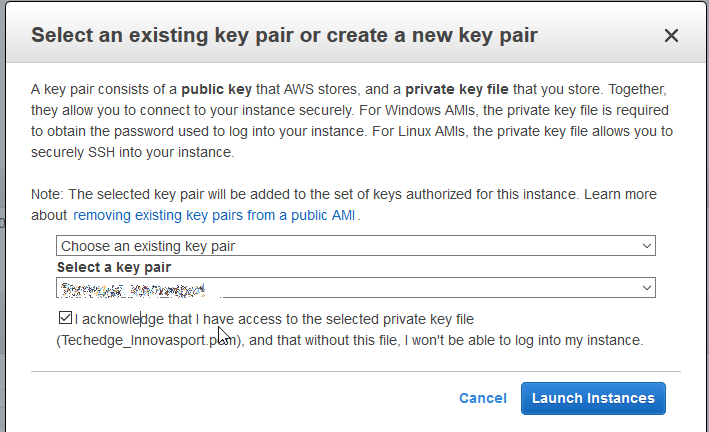Click the 'Select a key pair' label
This screenshot has width=709, height=432.
114,267
